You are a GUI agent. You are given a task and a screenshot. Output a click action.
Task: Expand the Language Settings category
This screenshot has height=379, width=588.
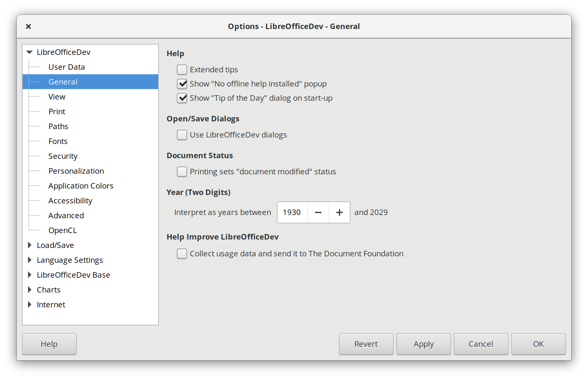[30, 260]
